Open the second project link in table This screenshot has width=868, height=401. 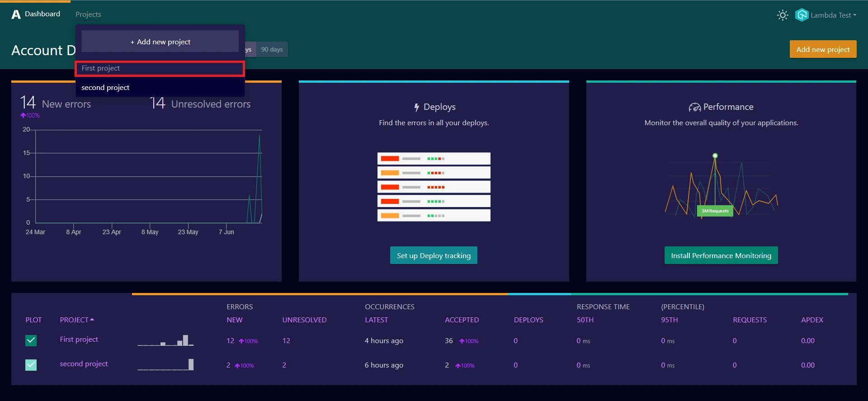pos(84,364)
